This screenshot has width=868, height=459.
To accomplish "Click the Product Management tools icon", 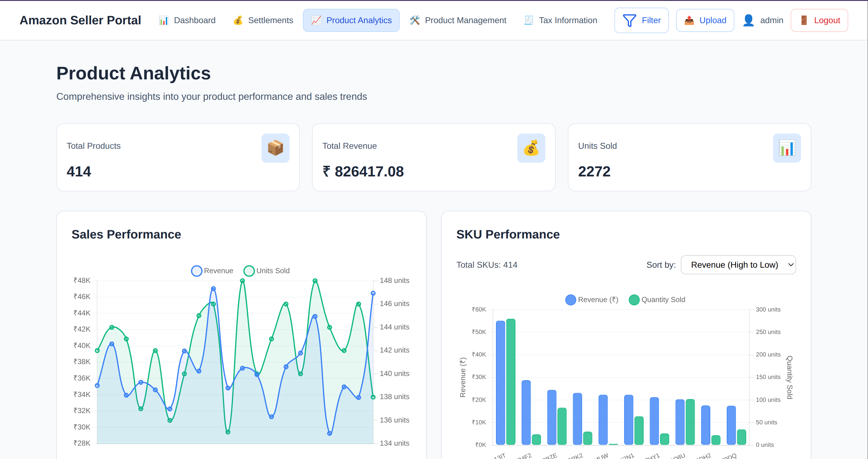I will pyautogui.click(x=415, y=20).
